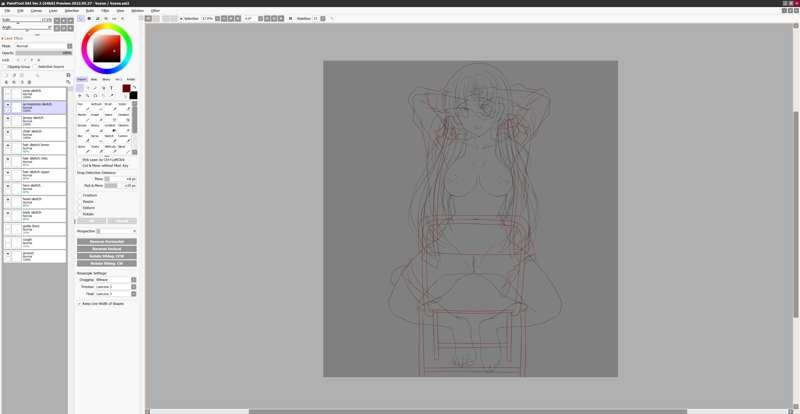
Task: Click the canvas horizontal scrollbar
Action: pyautogui.click(x=467, y=411)
